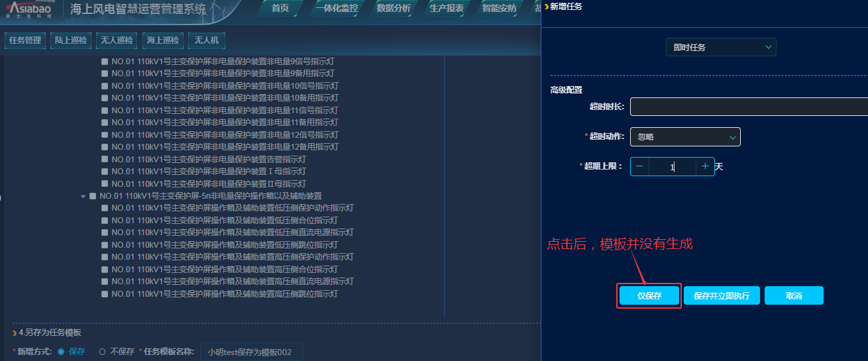Select the 保存 radio option
Viewport: 868px width, 361px height.
pyautogui.click(x=61, y=352)
